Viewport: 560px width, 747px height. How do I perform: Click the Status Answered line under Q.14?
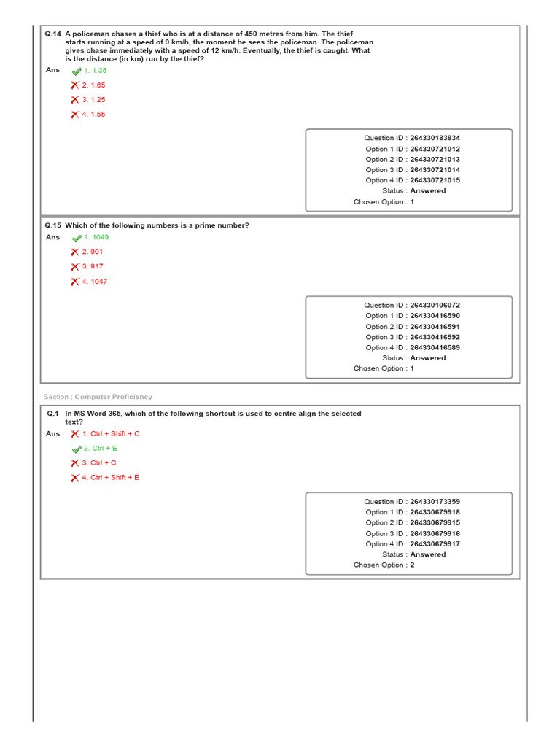tap(414, 191)
